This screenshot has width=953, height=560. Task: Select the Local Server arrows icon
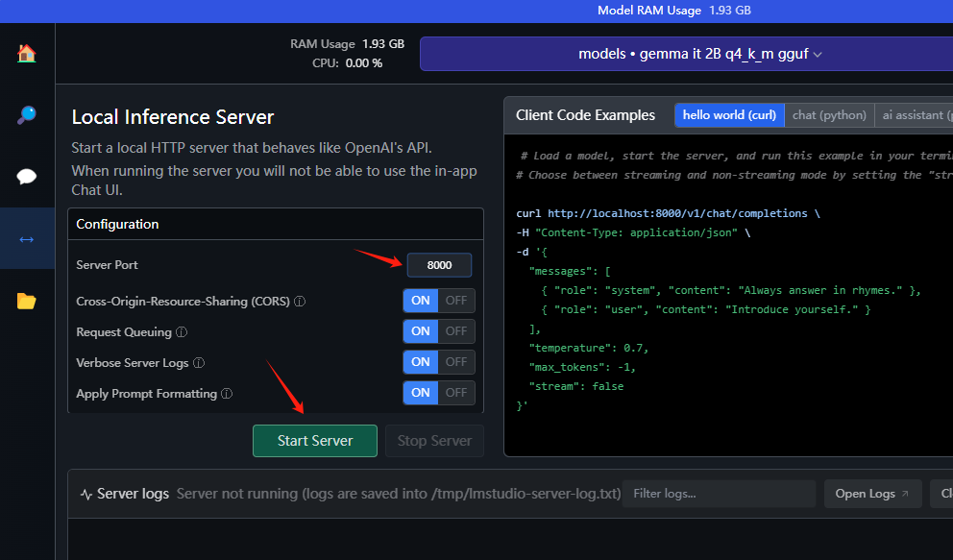(x=27, y=239)
